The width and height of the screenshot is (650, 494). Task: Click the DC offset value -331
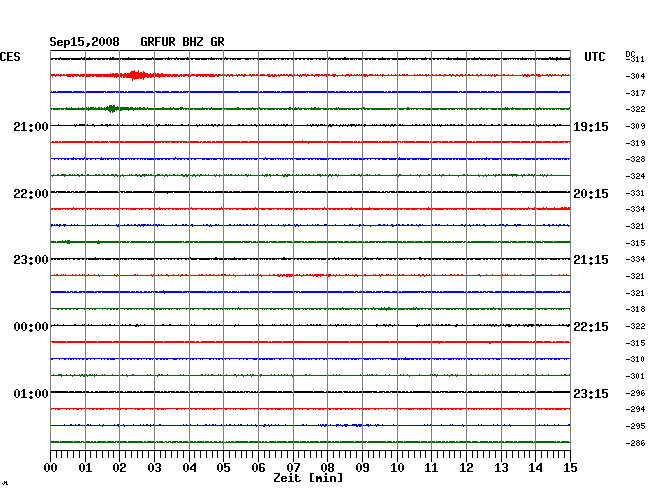point(635,193)
